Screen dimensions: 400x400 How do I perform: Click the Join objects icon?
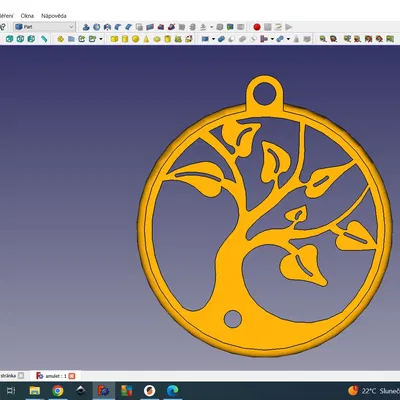tap(263, 39)
